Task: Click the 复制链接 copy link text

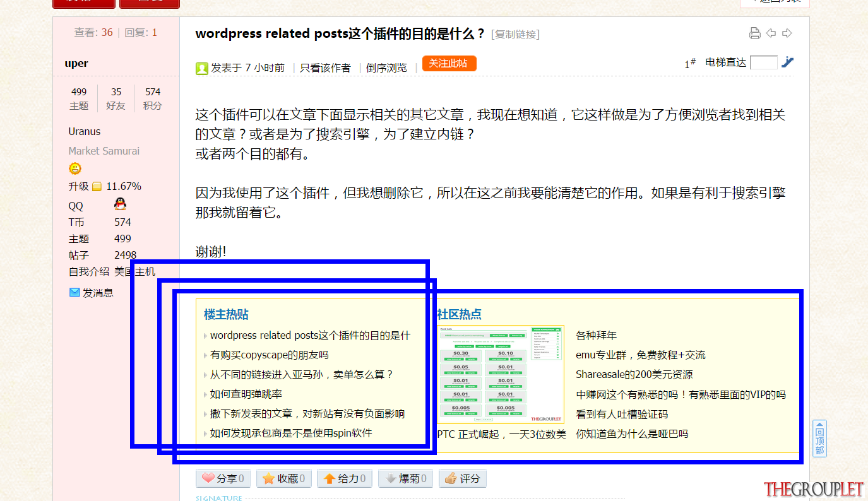Action: point(515,34)
